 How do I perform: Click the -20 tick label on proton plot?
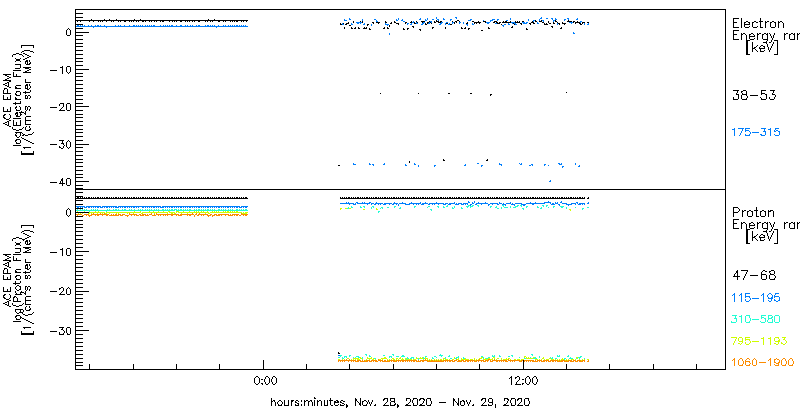point(60,291)
